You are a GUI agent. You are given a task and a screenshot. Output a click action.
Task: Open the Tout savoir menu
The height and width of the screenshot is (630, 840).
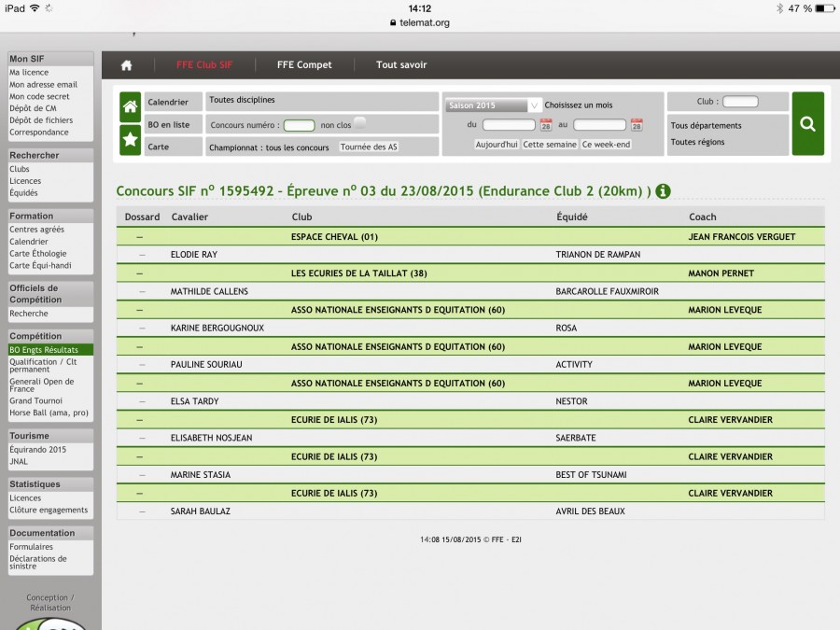(x=401, y=65)
